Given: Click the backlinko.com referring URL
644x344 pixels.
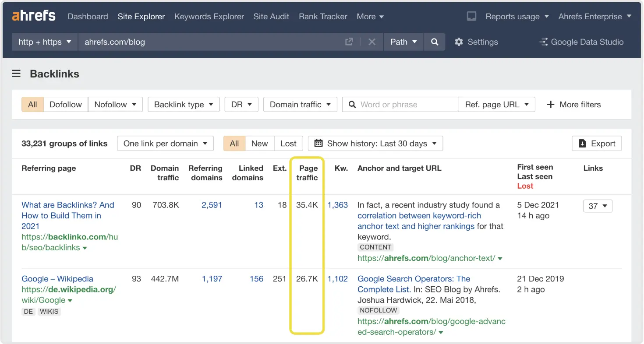Looking at the screenshot, I should [70, 242].
